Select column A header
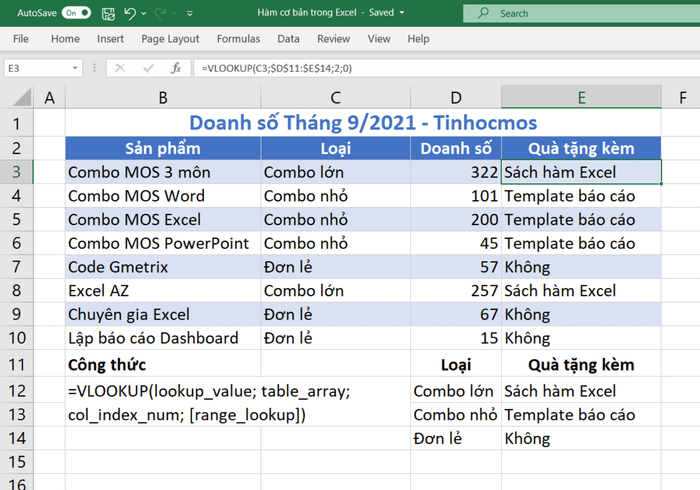This screenshot has height=490, width=700. (x=50, y=97)
